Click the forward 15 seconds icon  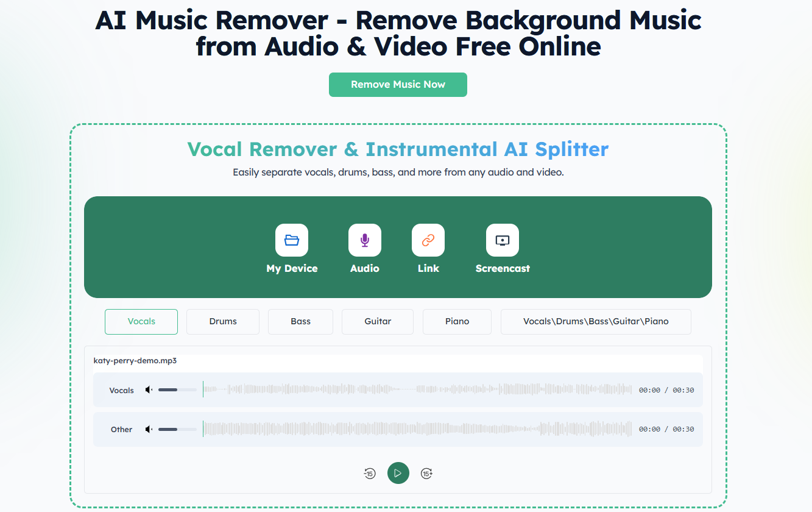pyautogui.click(x=426, y=473)
